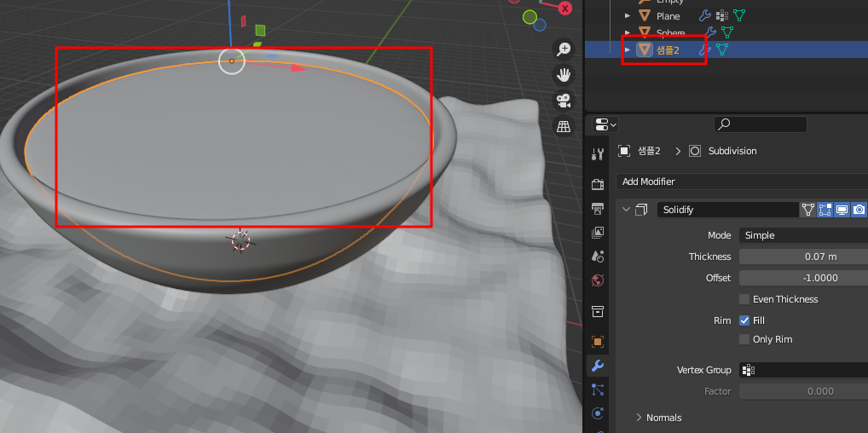868x433 pixels.
Task: Click the green plane handle of move gizmo
Action: (260, 31)
